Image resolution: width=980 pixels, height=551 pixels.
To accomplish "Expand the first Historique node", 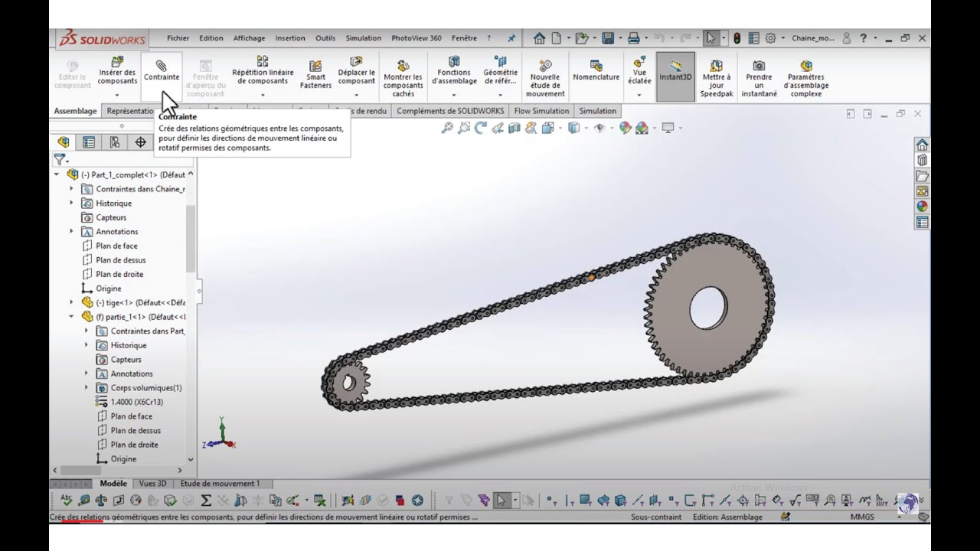I will (x=71, y=203).
